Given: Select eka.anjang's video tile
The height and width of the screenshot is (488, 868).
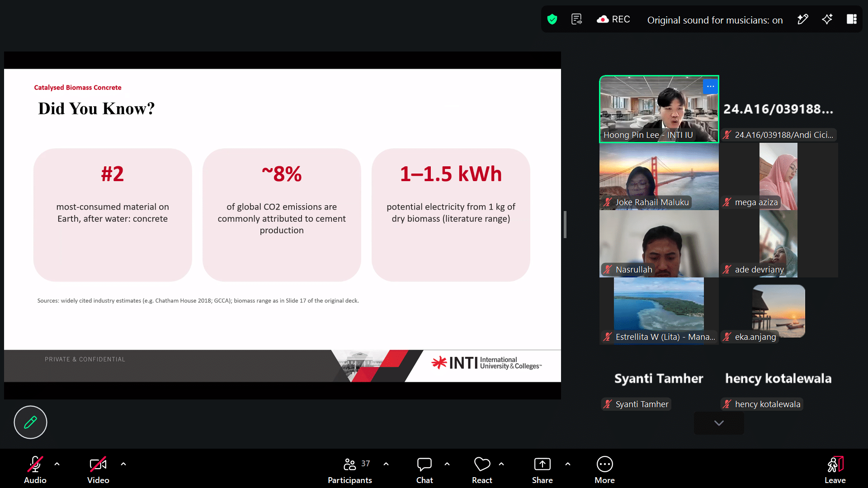Looking at the screenshot, I should 778,311.
